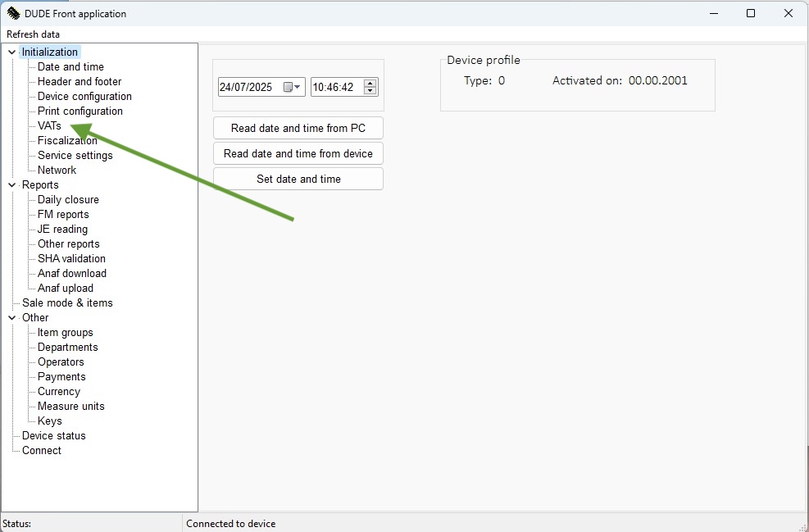Select Payments tree item
809x532 pixels.
click(61, 377)
